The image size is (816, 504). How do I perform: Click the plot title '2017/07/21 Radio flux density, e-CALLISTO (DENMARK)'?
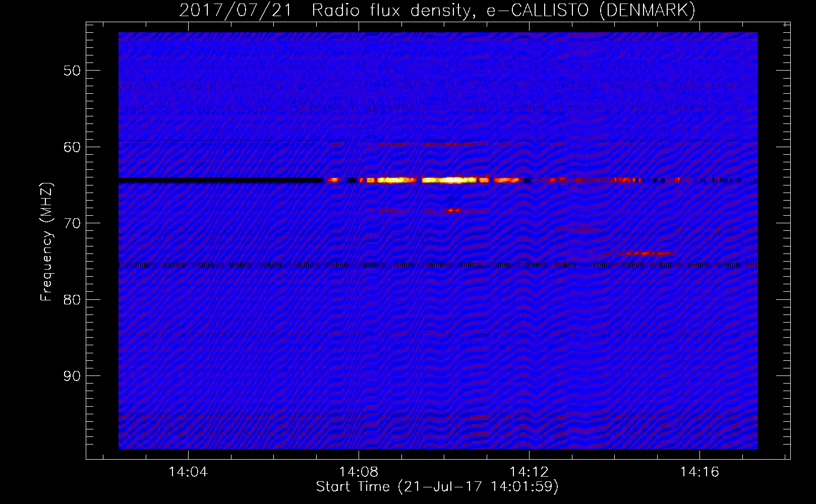(x=437, y=10)
